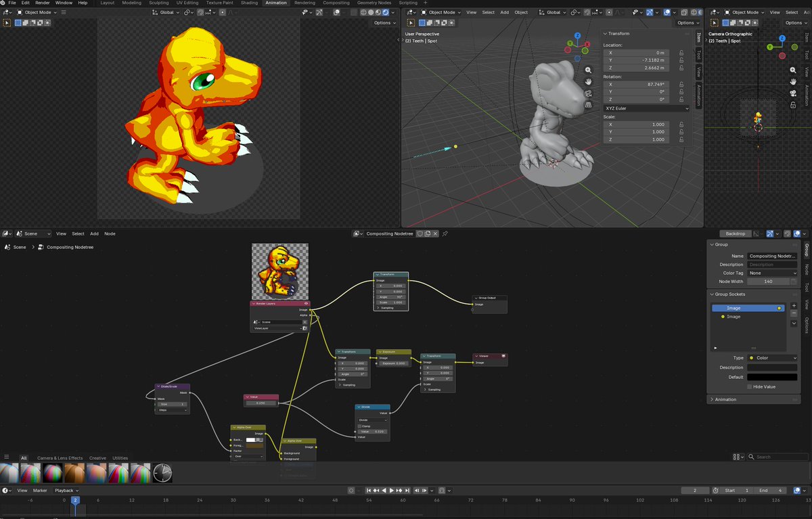Click Node Width field showing 140
The width and height of the screenshot is (812, 519).
coord(768,281)
